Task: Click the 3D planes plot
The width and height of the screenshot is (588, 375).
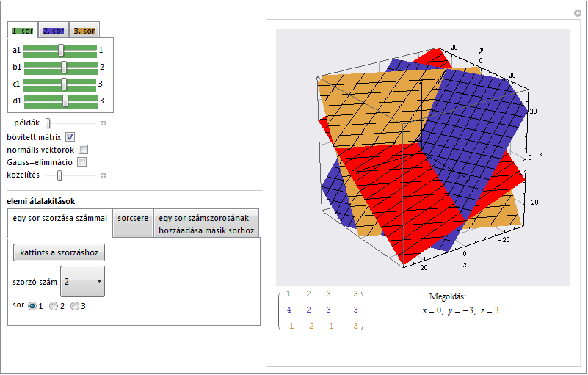Action: (423, 158)
